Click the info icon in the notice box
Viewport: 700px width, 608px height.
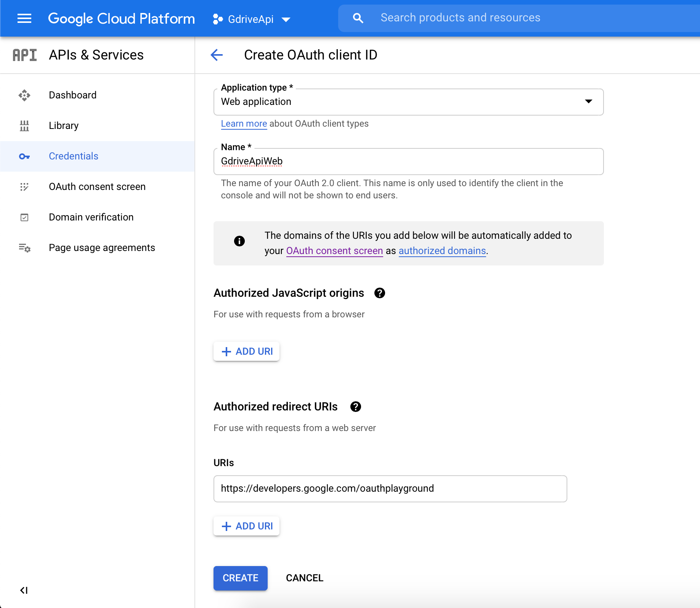239,241
